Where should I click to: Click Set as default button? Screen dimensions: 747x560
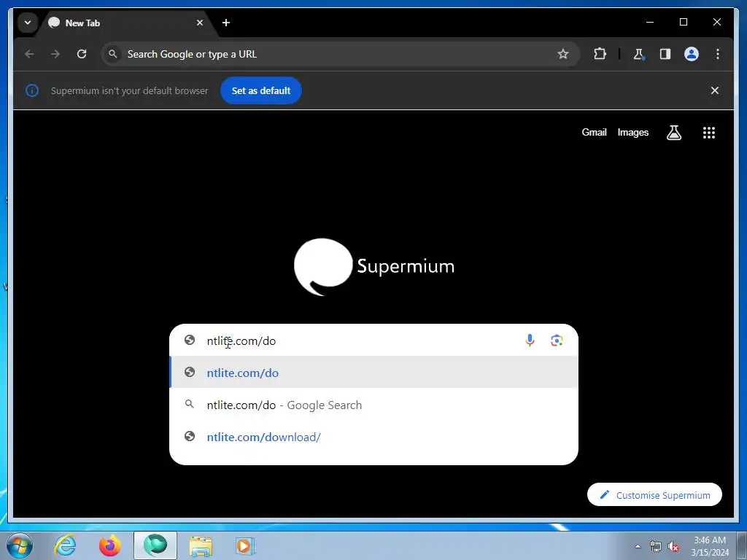tap(261, 90)
